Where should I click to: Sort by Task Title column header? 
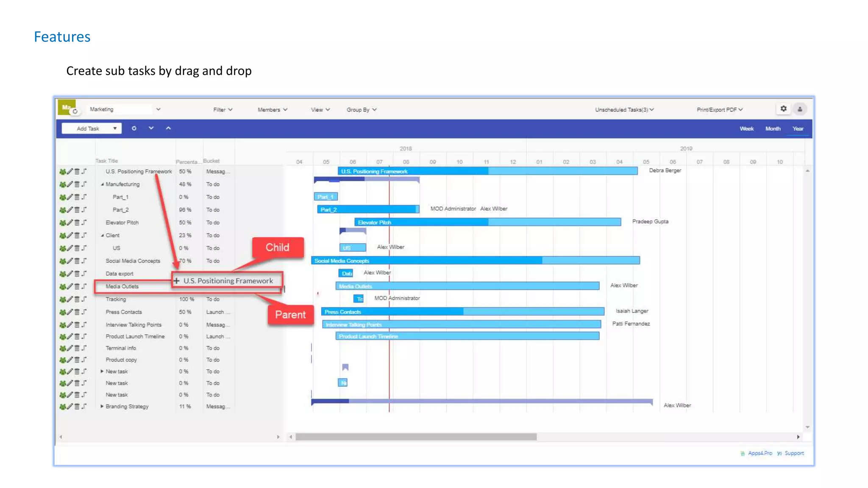click(x=107, y=161)
